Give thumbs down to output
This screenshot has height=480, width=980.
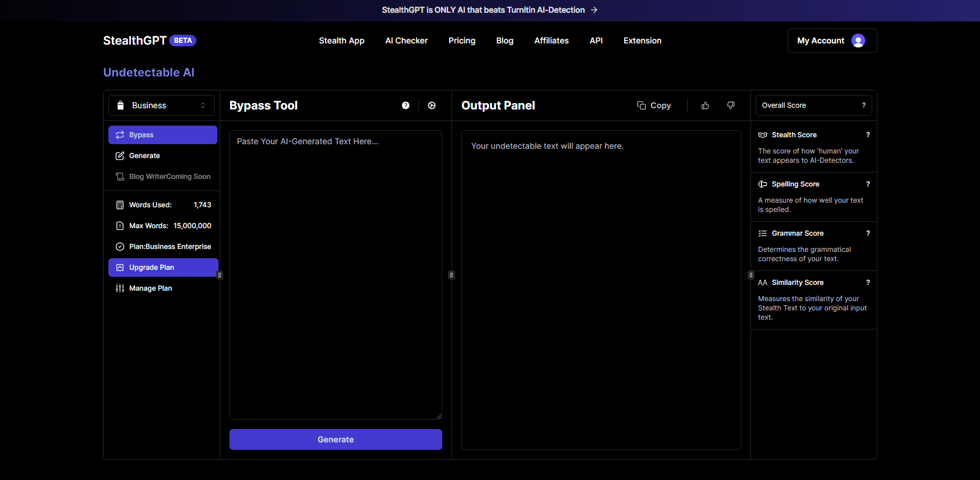731,105
